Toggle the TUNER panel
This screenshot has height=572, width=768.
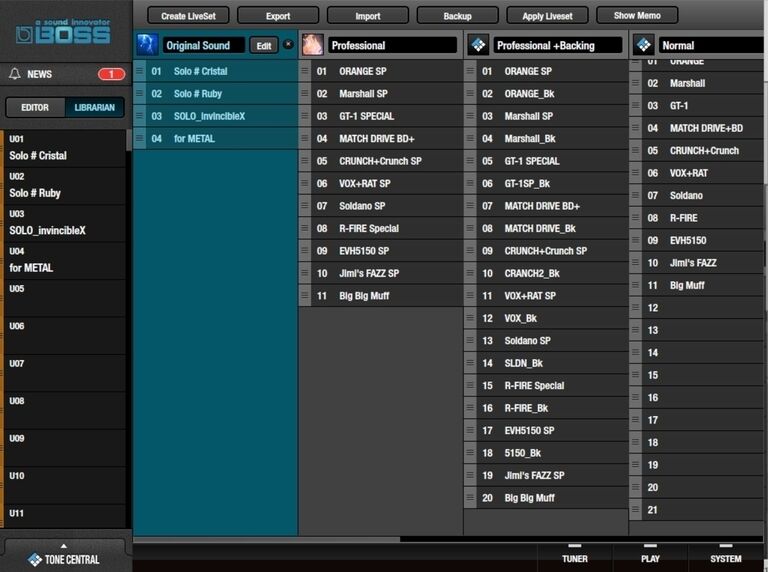574,558
